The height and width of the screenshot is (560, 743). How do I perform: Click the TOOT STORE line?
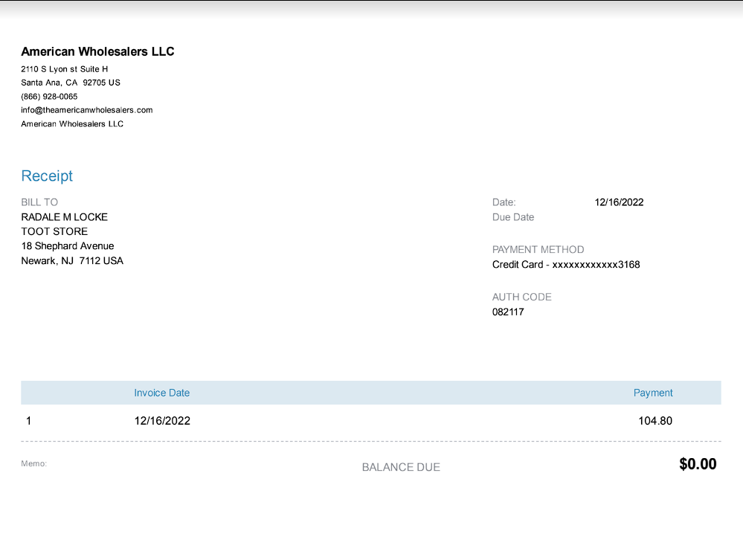(54, 231)
